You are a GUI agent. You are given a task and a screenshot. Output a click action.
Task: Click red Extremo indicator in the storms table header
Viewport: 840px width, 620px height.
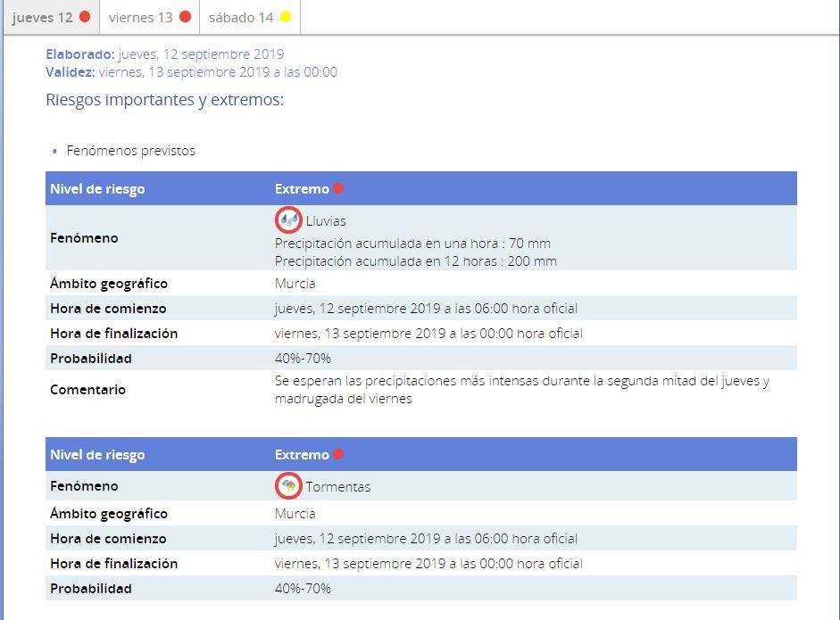[338, 454]
